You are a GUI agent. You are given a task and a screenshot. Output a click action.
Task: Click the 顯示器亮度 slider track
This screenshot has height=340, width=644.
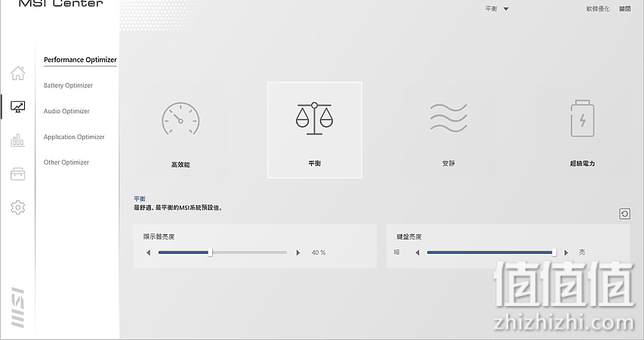(223, 252)
